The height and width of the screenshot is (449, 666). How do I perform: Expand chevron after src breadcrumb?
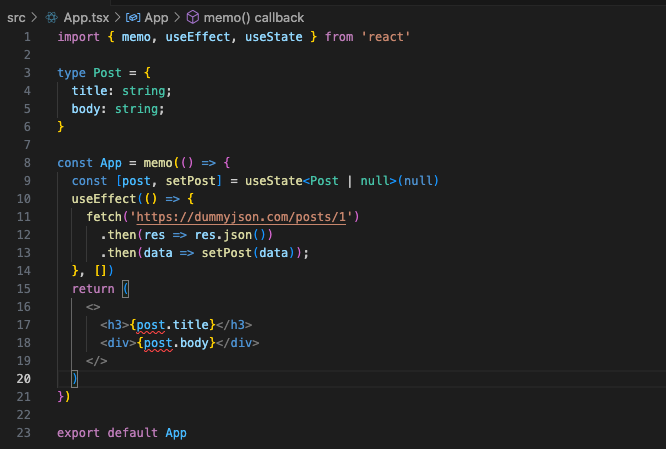point(35,18)
